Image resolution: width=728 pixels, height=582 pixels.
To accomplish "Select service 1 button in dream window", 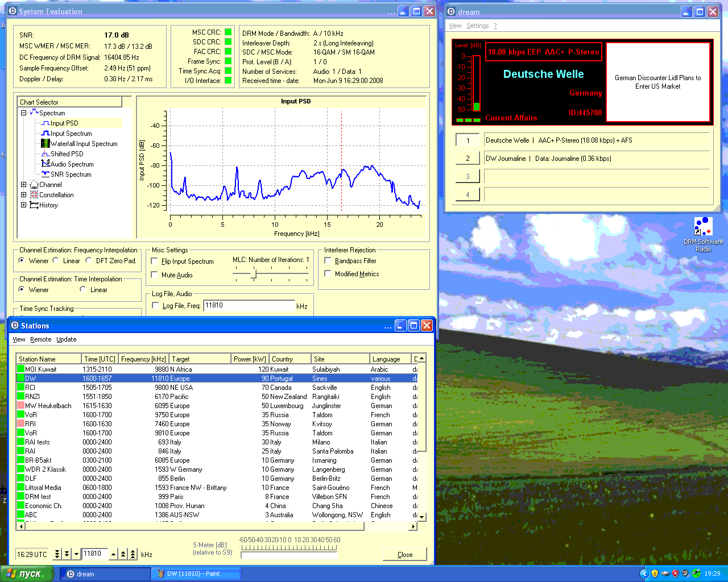I will [468, 140].
